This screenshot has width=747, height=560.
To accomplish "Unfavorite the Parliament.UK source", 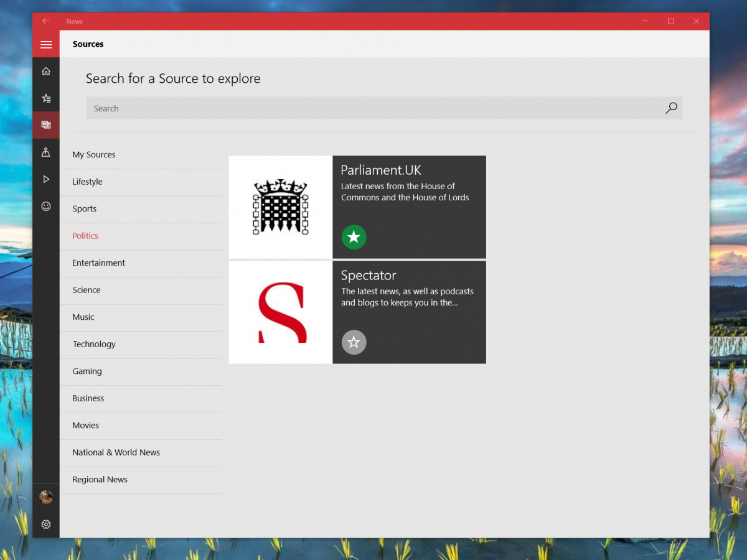I will coord(354,237).
